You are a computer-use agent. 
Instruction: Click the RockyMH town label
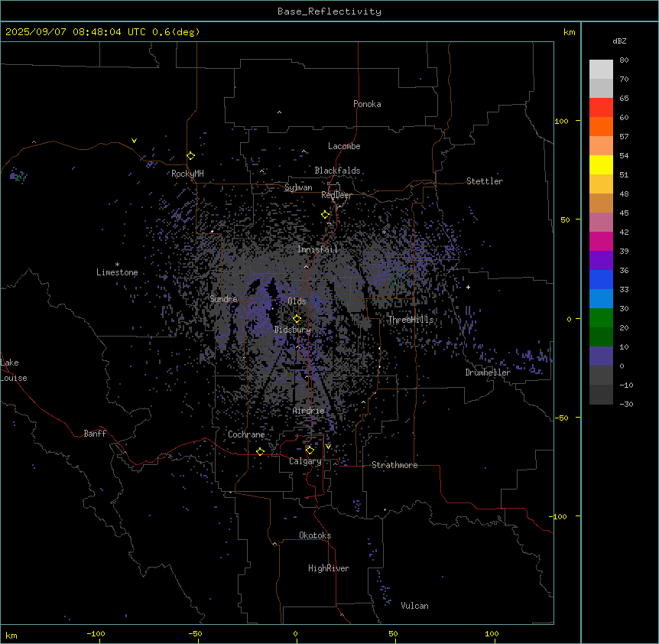click(x=187, y=174)
